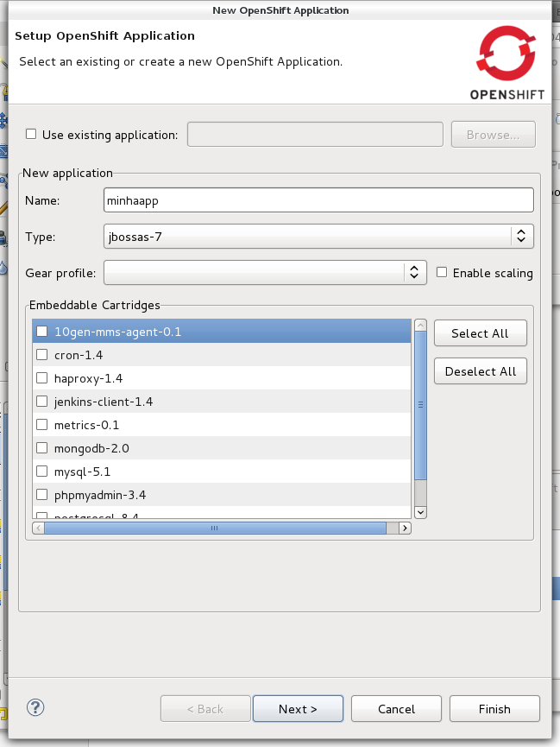560x747 pixels.
Task: Select the mongodb-2.0 list entry
Action: click(222, 448)
